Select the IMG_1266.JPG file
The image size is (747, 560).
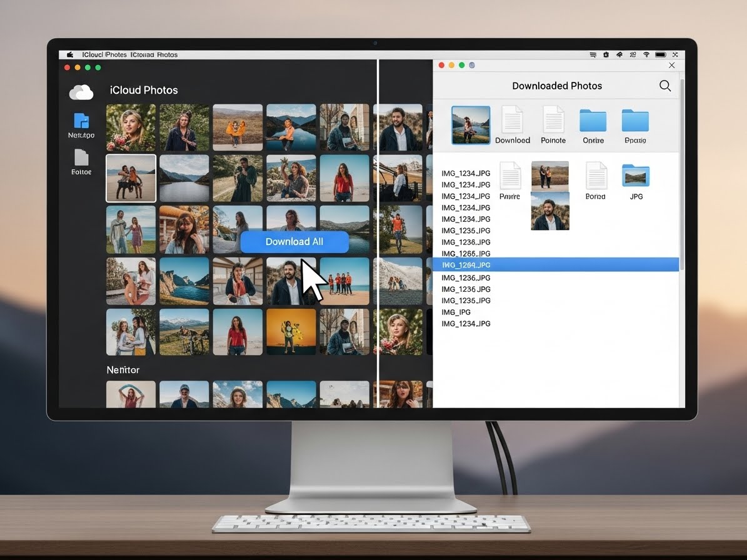click(x=466, y=253)
